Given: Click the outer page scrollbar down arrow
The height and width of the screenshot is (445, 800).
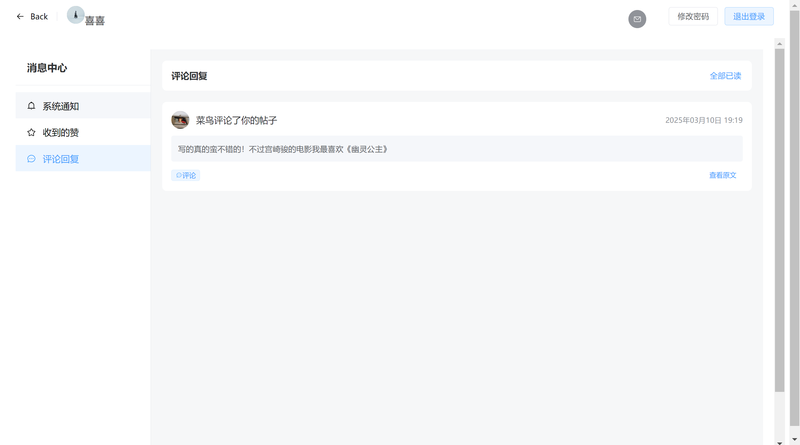Looking at the screenshot, I should tap(794, 439).
